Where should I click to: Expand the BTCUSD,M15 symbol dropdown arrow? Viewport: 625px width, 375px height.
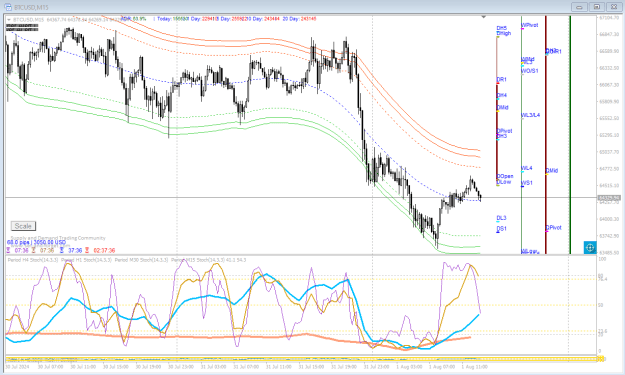coord(9,19)
